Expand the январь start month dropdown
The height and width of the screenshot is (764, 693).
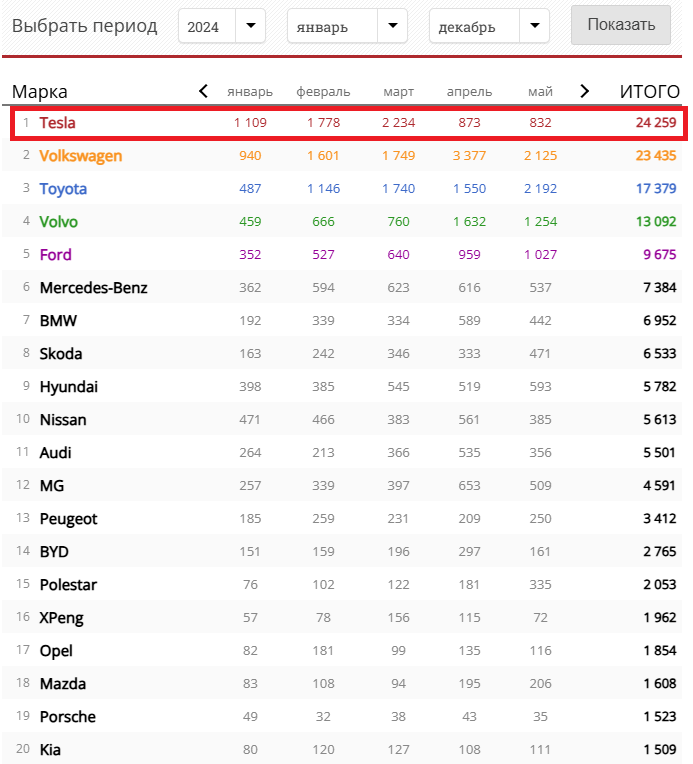click(x=347, y=26)
